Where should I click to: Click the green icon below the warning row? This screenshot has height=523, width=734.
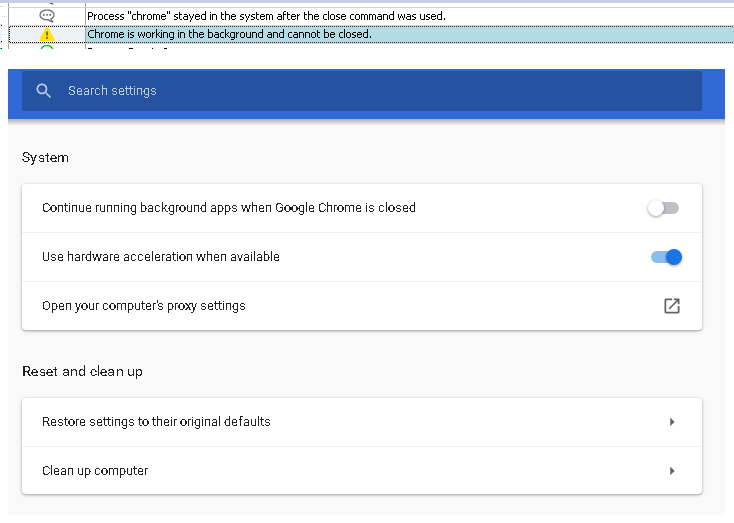[47, 49]
